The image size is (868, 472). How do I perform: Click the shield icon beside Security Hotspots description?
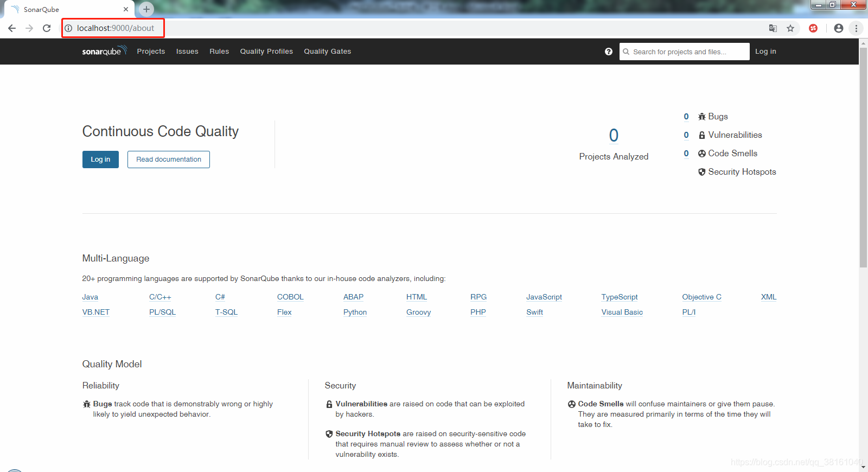tap(329, 434)
